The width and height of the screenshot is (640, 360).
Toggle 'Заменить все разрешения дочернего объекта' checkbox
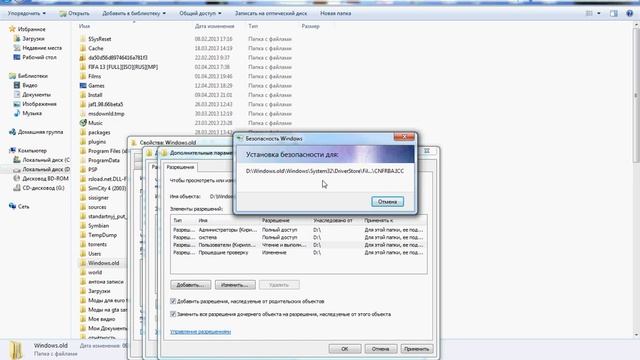tap(173, 314)
